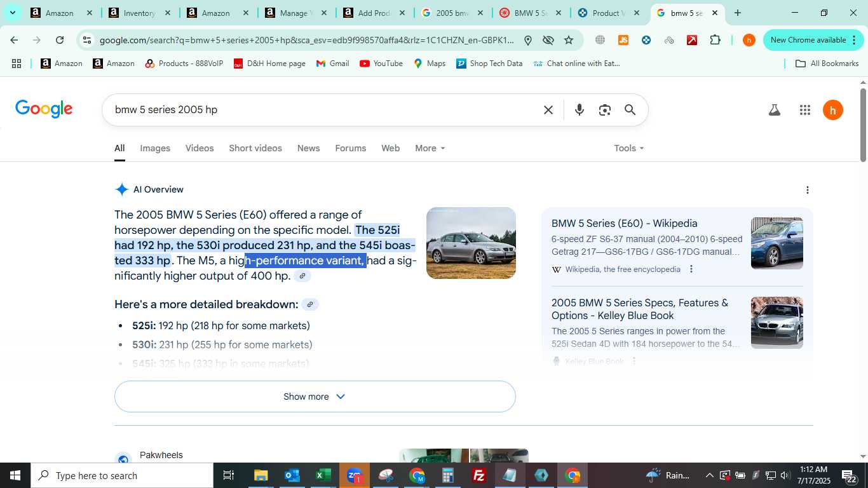The image size is (868, 488).
Task: Click link icon after 400 hp sentence
Action: pos(302,276)
